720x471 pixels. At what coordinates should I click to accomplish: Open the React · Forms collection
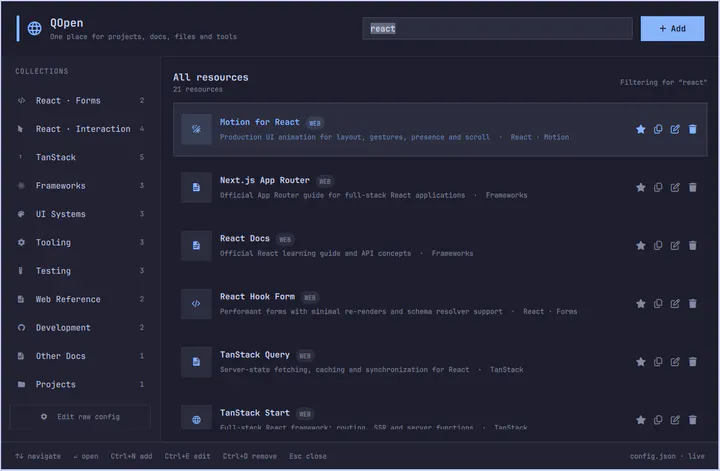80,101
